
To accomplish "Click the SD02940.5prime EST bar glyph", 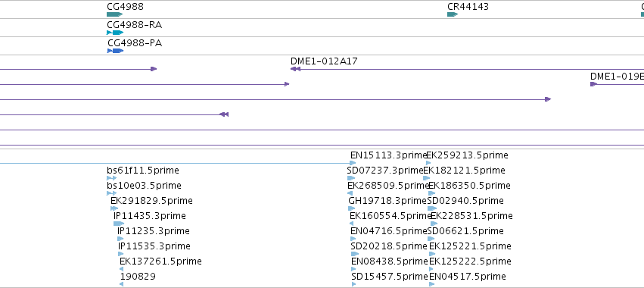I will tap(432, 208).
